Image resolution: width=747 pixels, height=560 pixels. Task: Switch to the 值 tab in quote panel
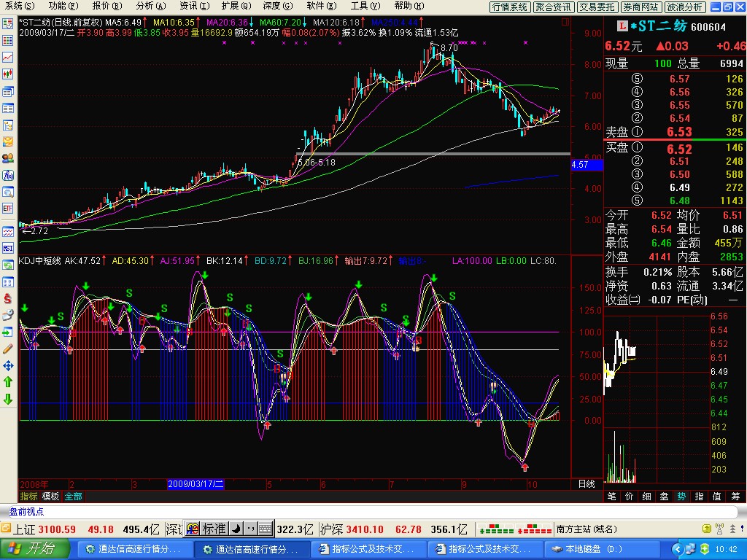point(717,496)
